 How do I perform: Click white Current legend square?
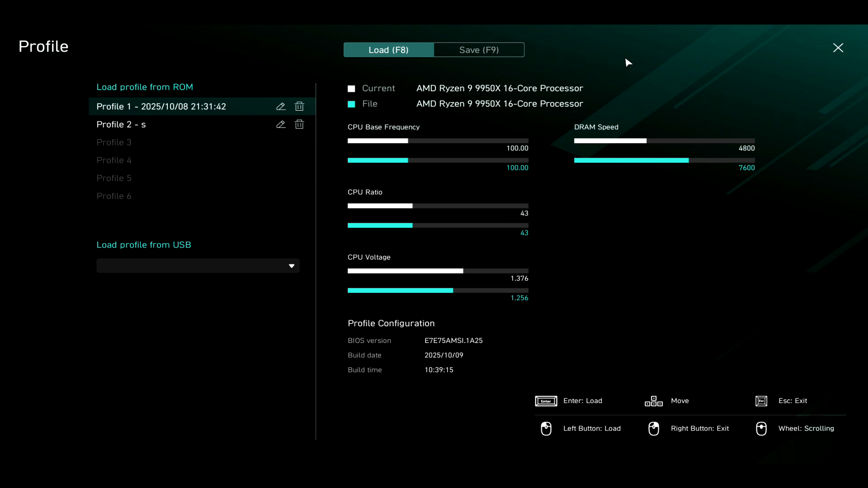pyautogui.click(x=351, y=89)
